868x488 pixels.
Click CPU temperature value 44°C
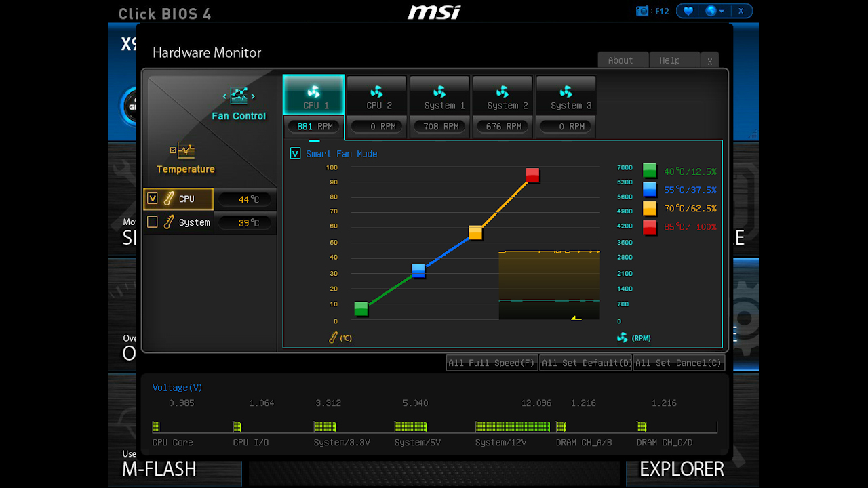click(x=246, y=199)
